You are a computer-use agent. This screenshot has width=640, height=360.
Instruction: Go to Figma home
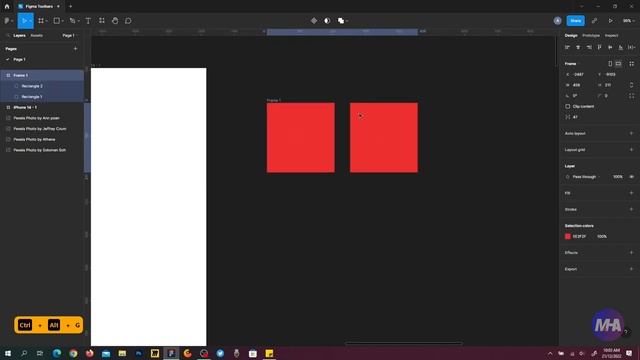coord(7,7)
